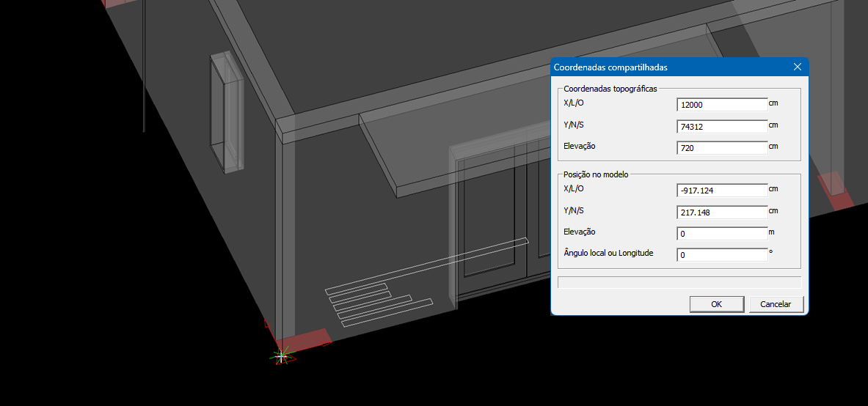This screenshot has width=868, height=406.
Task: Click the model Y/N/S field showing 217.148
Action: (722, 213)
